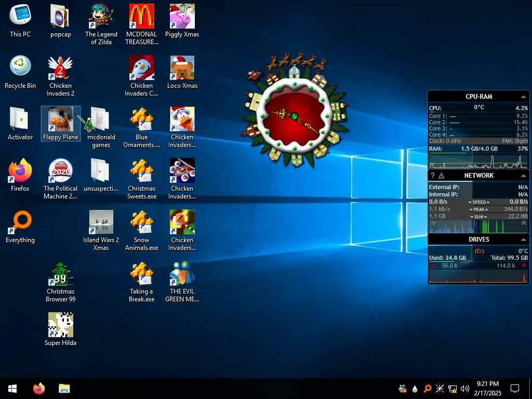This screenshot has height=399, width=532.
Task: Expand the PEAK dropdown in network widget
Action: (478, 209)
